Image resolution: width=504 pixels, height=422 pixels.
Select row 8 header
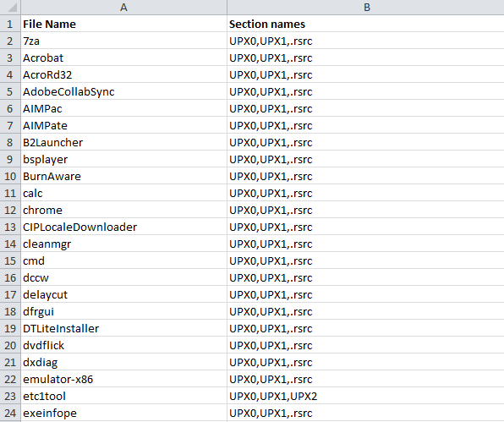click(10, 142)
